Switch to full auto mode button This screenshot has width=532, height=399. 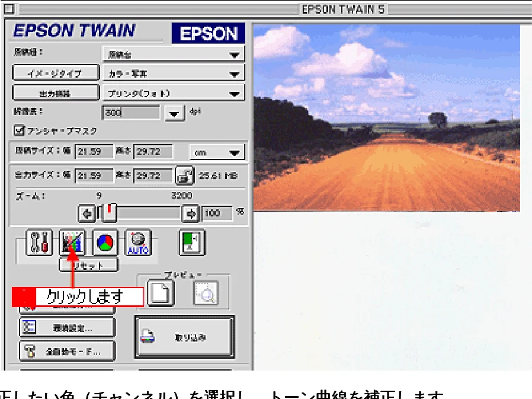(x=67, y=351)
